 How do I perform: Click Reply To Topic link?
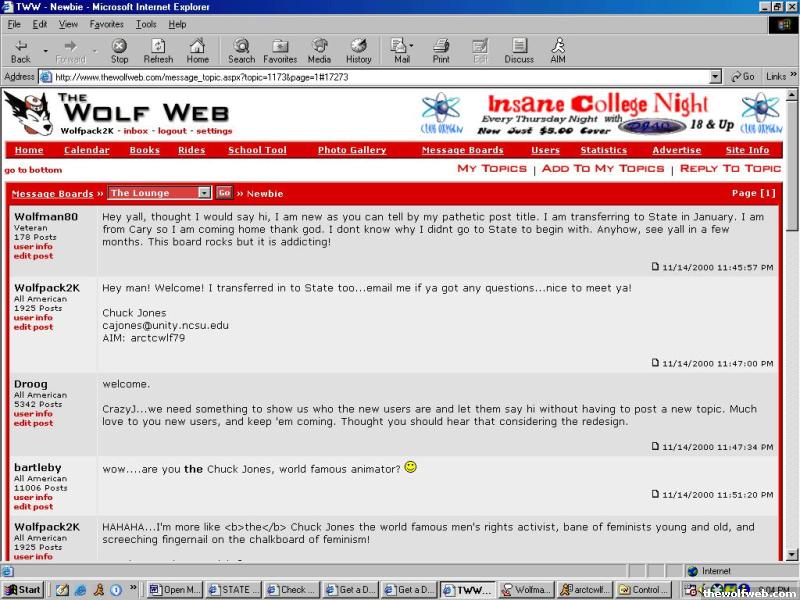point(730,169)
